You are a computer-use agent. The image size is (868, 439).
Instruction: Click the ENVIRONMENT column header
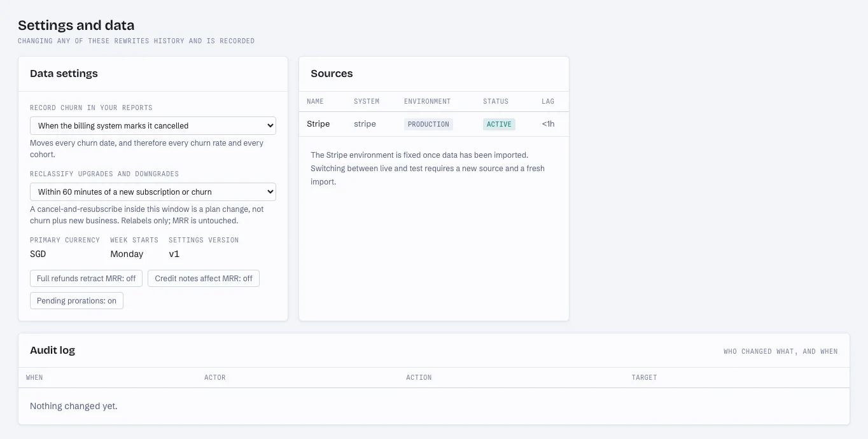point(427,102)
